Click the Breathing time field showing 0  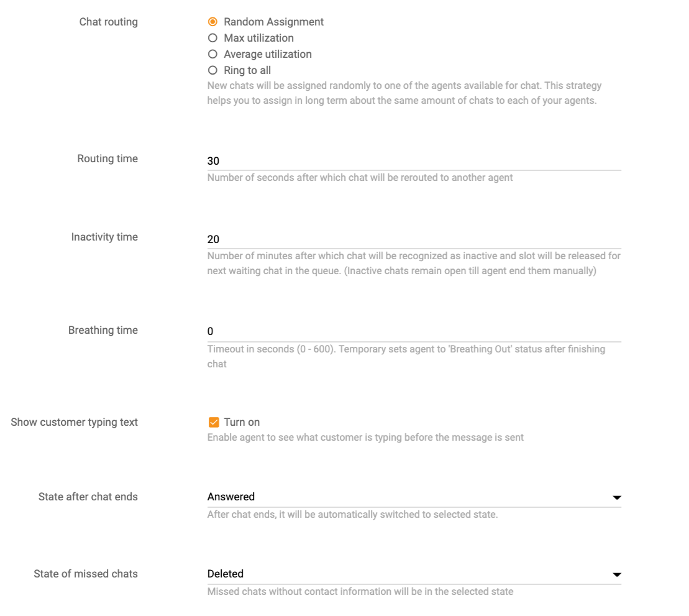pyautogui.click(x=414, y=331)
